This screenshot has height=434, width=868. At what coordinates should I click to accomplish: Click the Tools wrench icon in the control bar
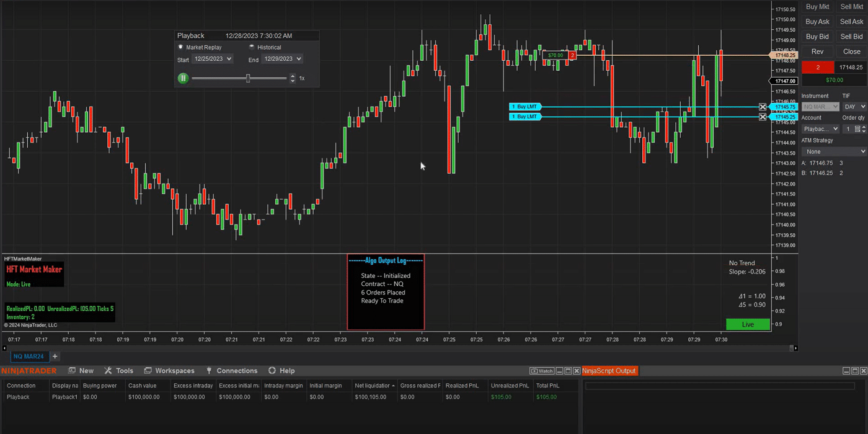[108, 371]
